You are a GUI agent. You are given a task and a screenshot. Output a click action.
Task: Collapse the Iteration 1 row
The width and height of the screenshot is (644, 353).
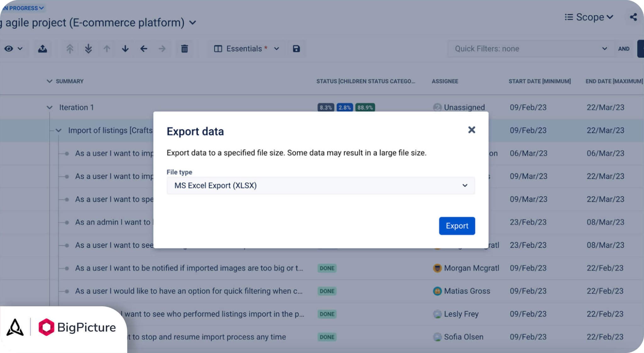(x=49, y=107)
